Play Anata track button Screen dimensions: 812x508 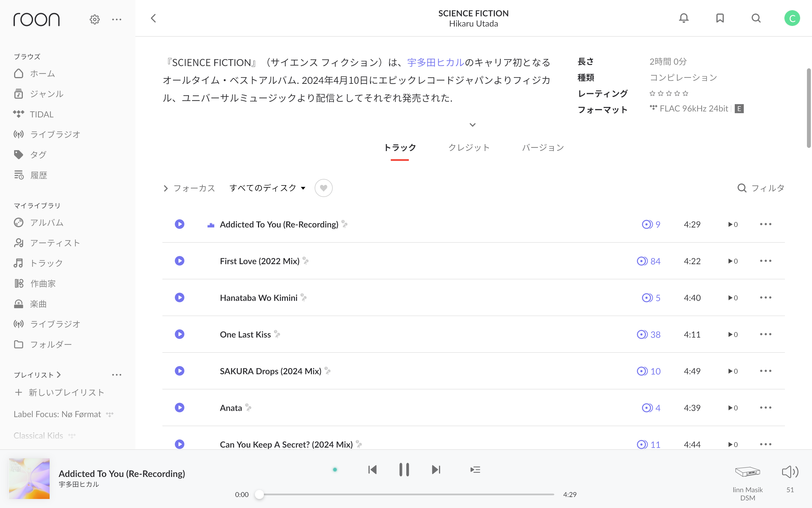pos(180,408)
